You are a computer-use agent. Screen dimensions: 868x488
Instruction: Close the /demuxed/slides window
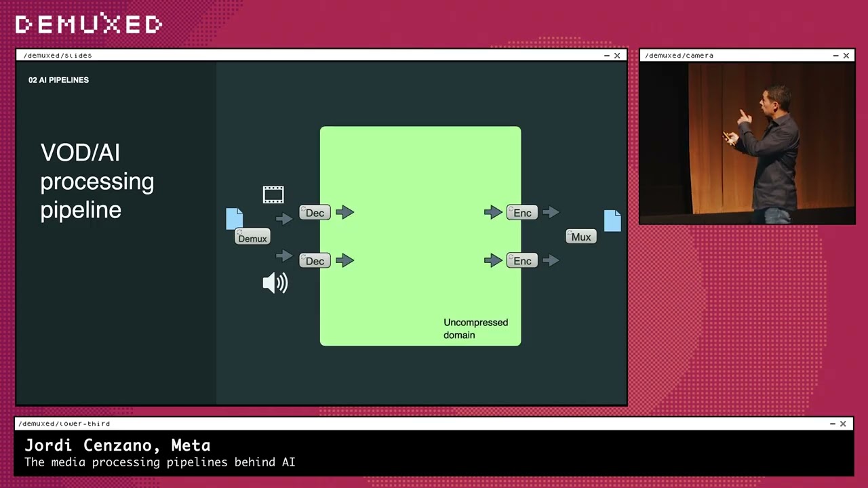point(617,56)
